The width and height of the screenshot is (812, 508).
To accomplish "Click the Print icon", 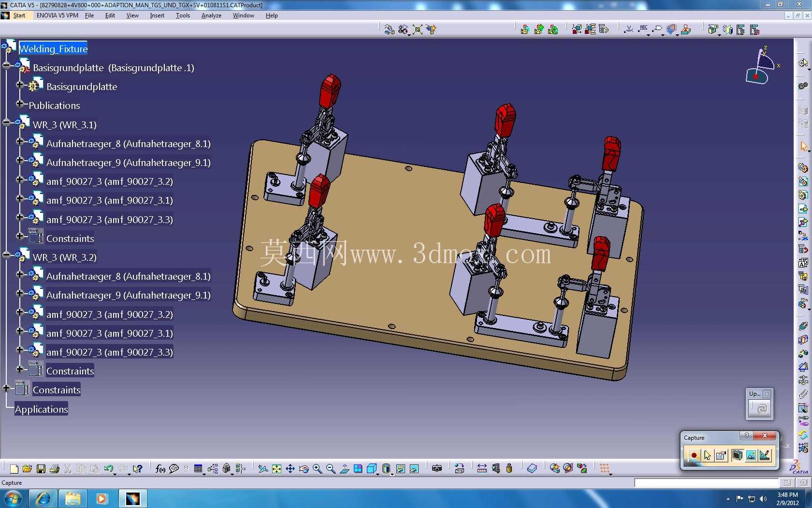I will tap(55, 468).
